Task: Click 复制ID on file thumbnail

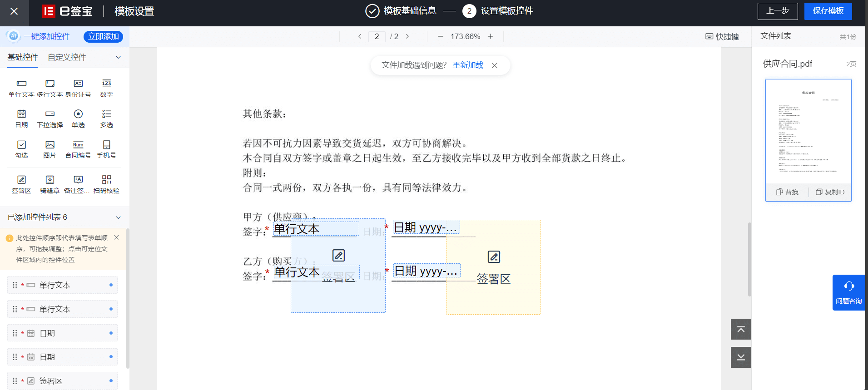Action: pos(830,192)
